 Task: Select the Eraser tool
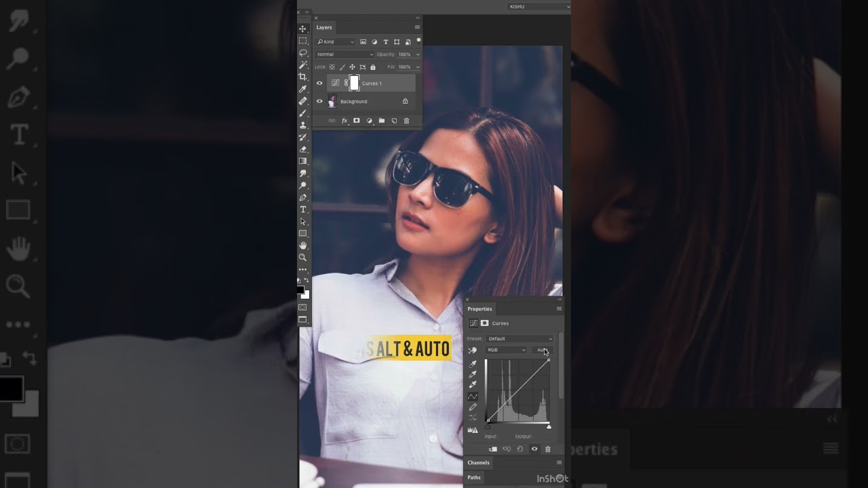click(x=303, y=149)
